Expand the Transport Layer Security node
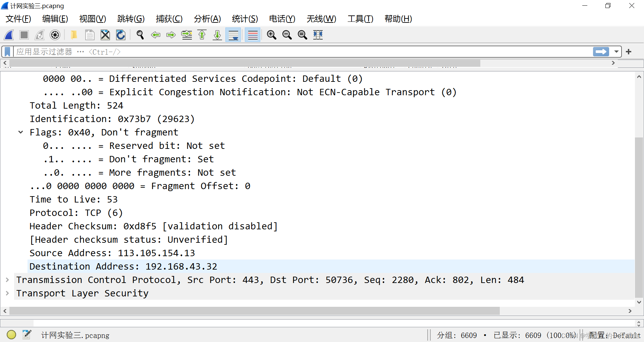The height and width of the screenshot is (342, 644). pyautogui.click(x=7, y=293)
